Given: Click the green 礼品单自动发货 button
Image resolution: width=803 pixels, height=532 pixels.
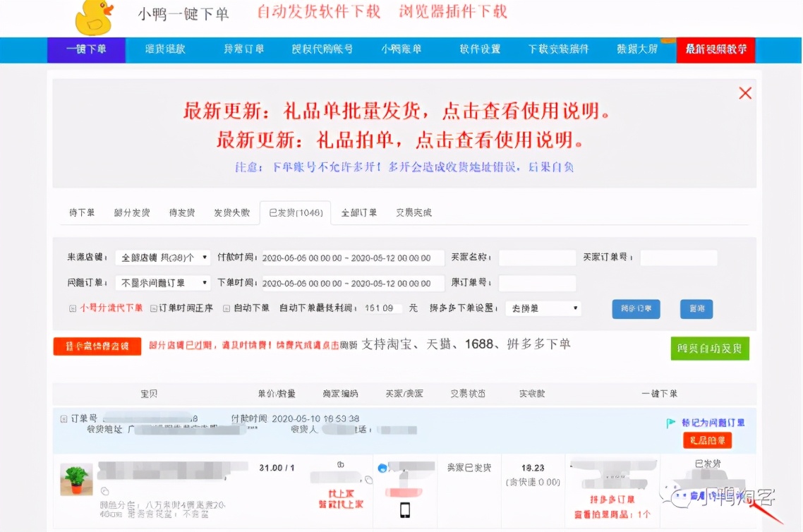Looking at the screenshot, I should [709, 349].
